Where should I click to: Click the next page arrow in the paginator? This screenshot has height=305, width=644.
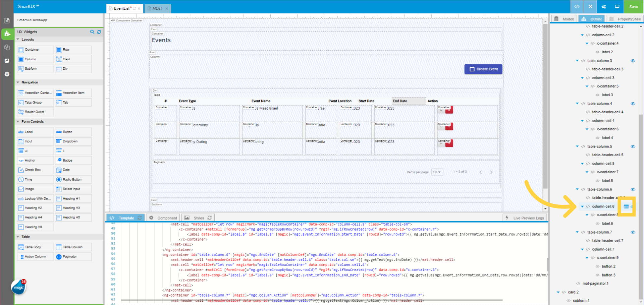491,172
